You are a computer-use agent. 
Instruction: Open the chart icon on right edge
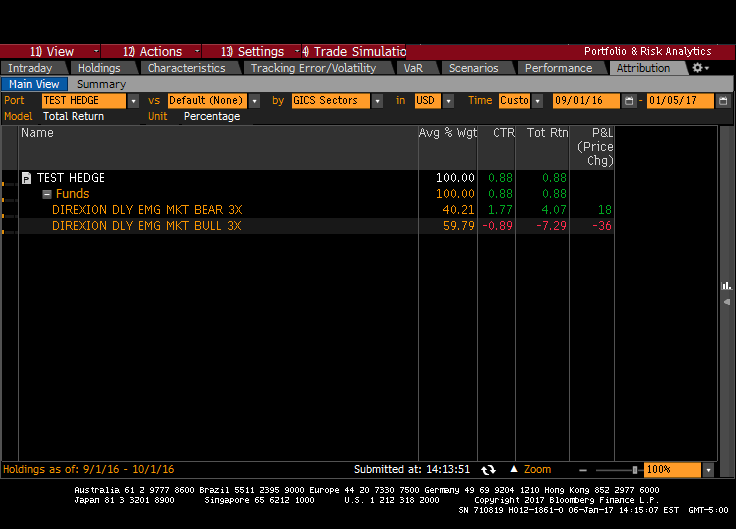[x=727, y=285]
